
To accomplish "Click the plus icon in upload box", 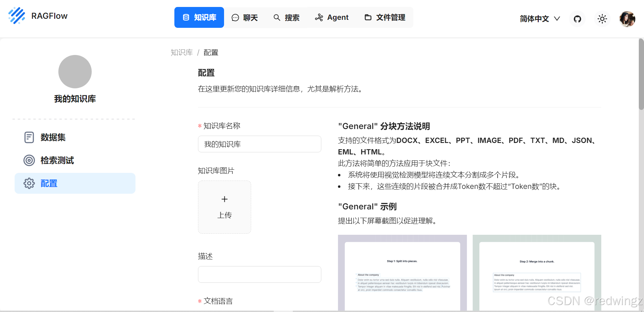I will tap(224, 199).
